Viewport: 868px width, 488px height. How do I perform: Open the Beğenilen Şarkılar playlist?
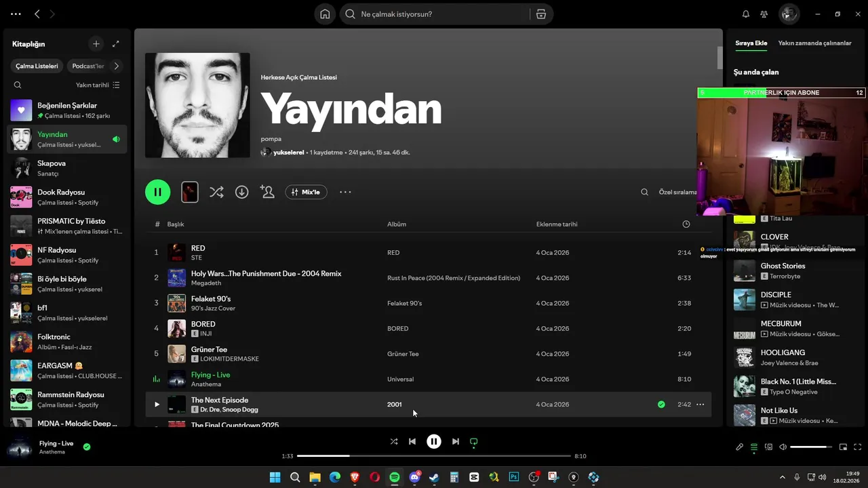pyautogui.click(x=67, y=110)
